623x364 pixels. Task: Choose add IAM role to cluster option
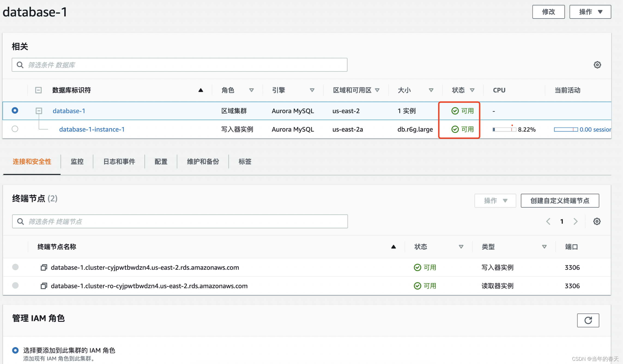[16, 350]
